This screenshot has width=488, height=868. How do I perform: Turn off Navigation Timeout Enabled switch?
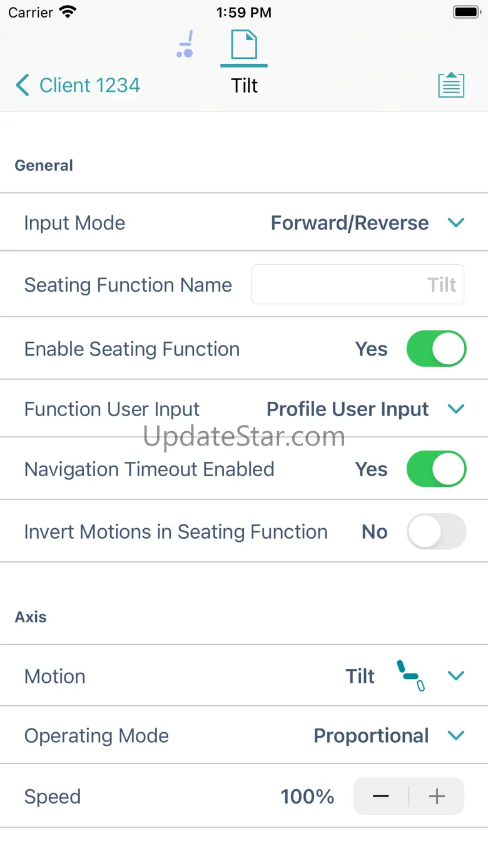[436, 469]
